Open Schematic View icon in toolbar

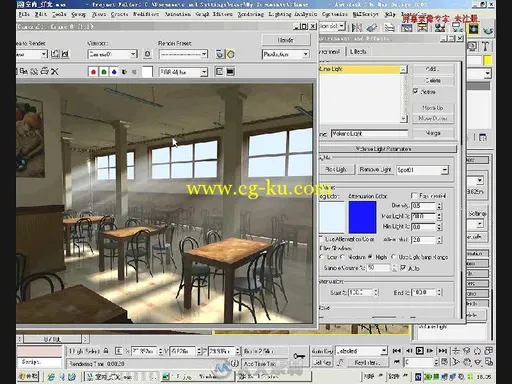tap(422, 28)
